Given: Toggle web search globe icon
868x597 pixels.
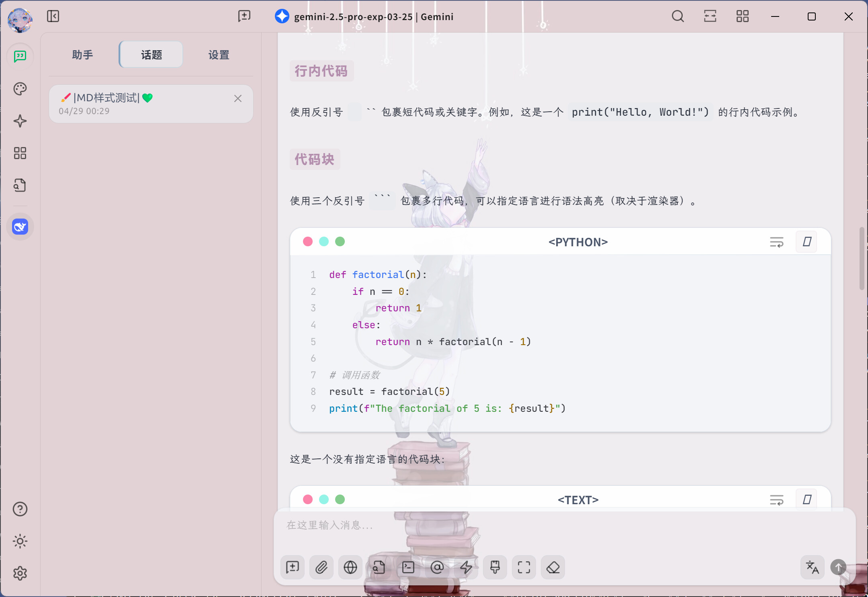Looking at the screenshot, I should (350, 567).
